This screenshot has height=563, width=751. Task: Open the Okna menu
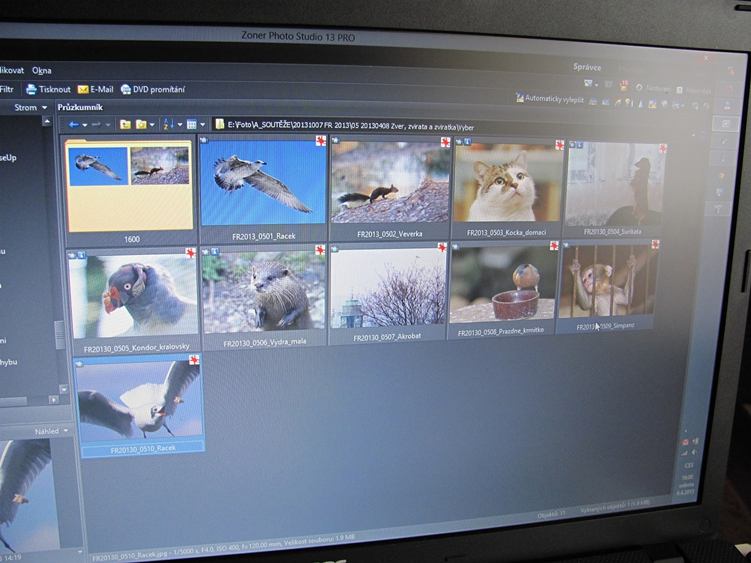[42, 70]
